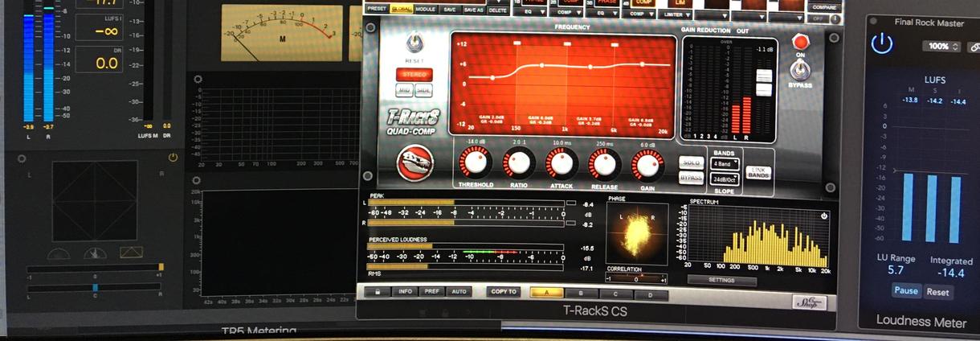
Task: Click band 1 gain point on curve
Action: [492, 77]
